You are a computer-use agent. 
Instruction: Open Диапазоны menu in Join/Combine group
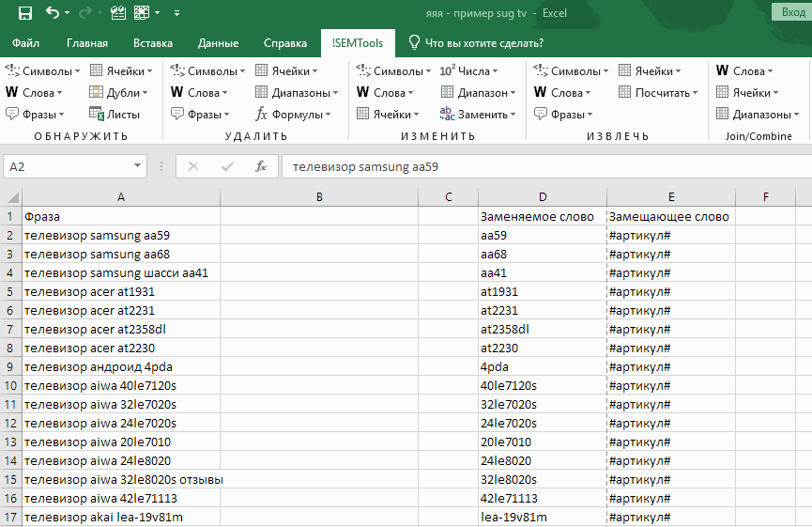click(x=758, y=115)
